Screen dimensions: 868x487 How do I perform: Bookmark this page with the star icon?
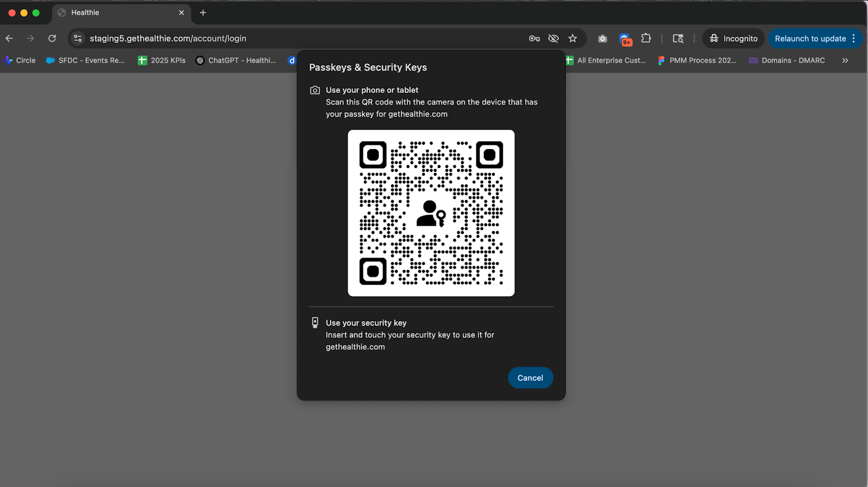(572, 39)
